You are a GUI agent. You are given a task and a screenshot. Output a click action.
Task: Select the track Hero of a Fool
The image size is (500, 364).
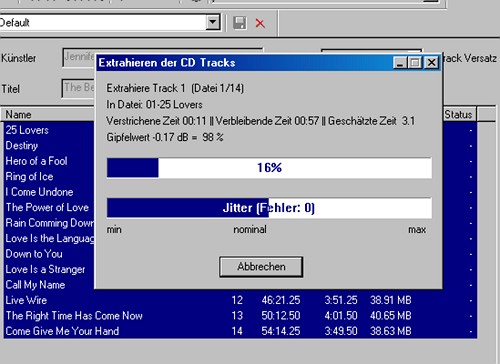pos(36,161)
